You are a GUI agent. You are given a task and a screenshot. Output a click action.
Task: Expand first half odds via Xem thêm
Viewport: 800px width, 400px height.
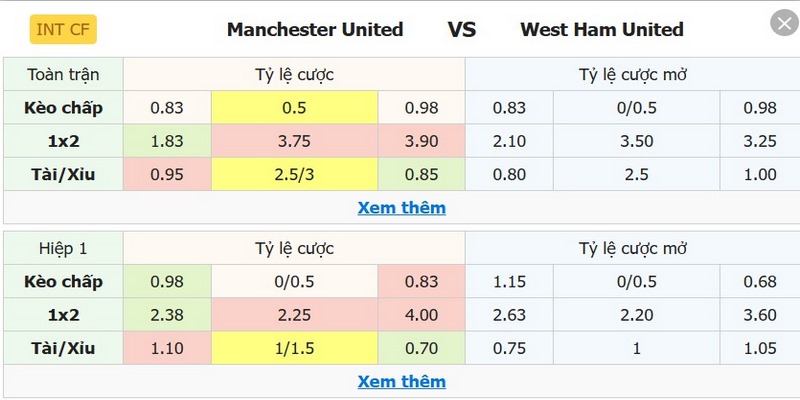[x=401, y=381]
